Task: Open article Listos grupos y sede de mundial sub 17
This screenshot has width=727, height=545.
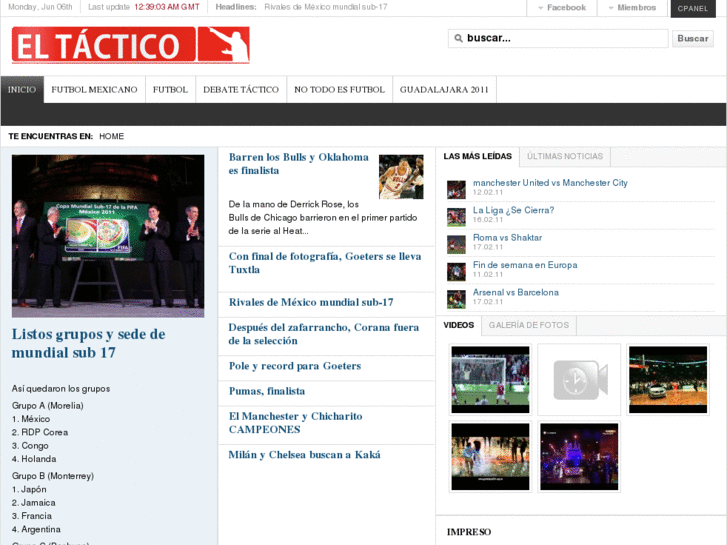Action: coord(88,343)
